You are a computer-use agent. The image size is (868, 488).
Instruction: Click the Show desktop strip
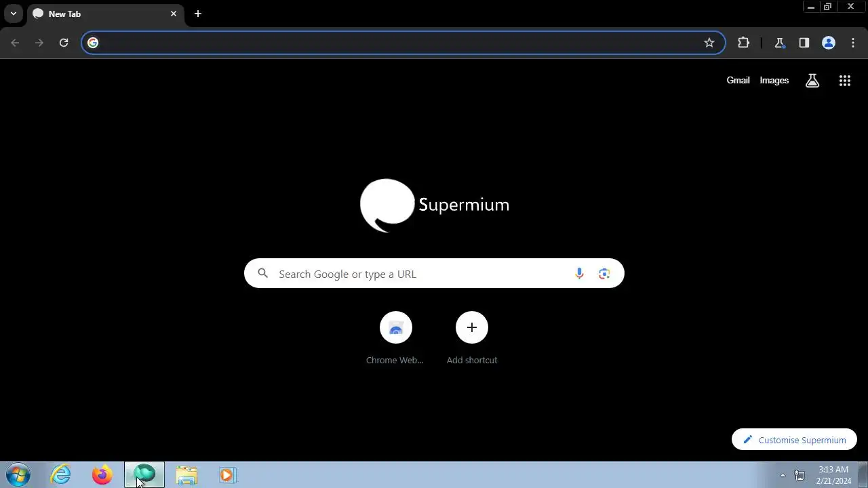(863, 474)
